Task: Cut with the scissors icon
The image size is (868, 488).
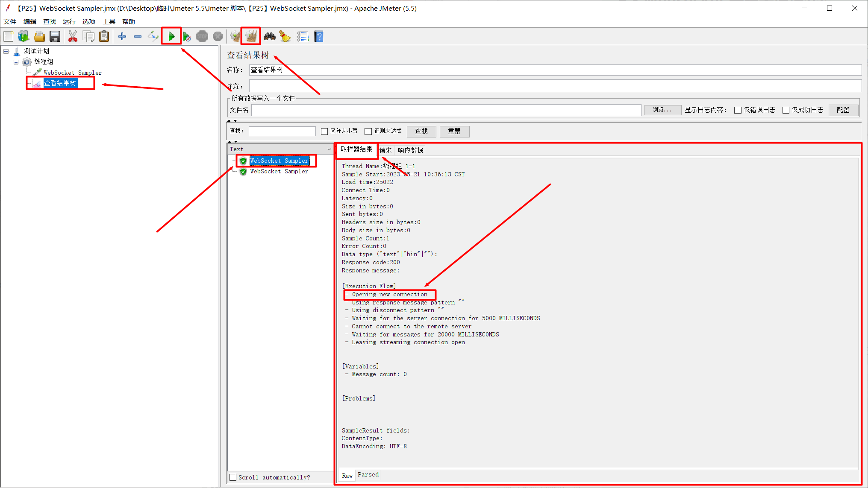Action: point(73,37)
